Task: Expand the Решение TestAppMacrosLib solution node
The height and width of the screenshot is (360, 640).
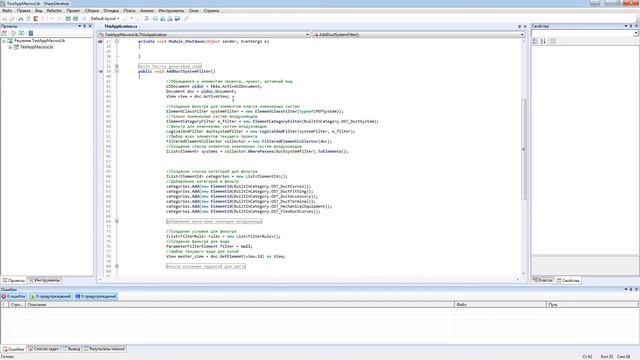Action: (x=4, y=41)
